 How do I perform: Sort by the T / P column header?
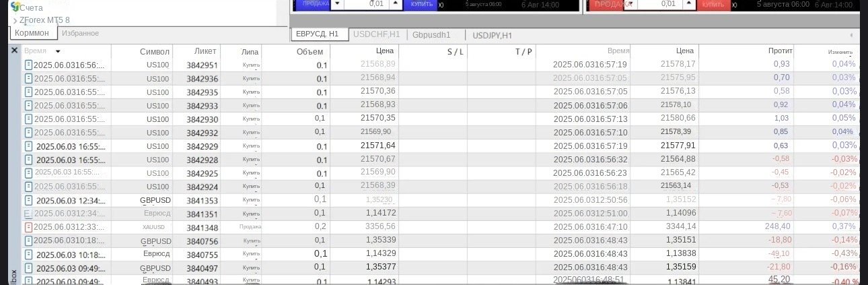click(x=523, y=51)
